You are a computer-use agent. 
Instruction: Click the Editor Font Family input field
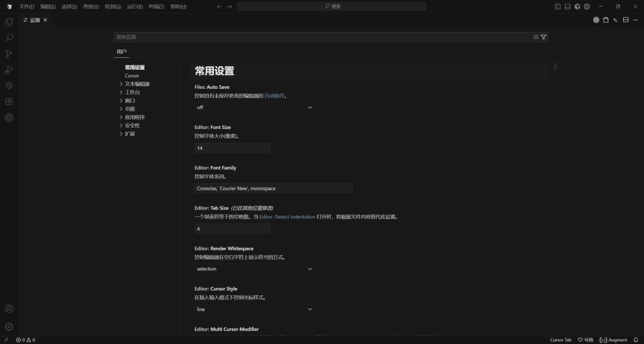tap(274, 188)
